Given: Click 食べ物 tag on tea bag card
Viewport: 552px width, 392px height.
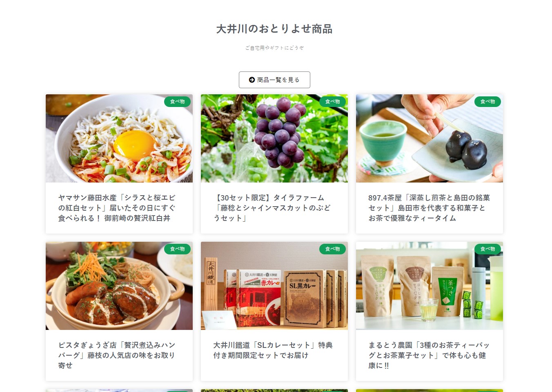Looking at the screenshot, I should (x=487, y=249).
